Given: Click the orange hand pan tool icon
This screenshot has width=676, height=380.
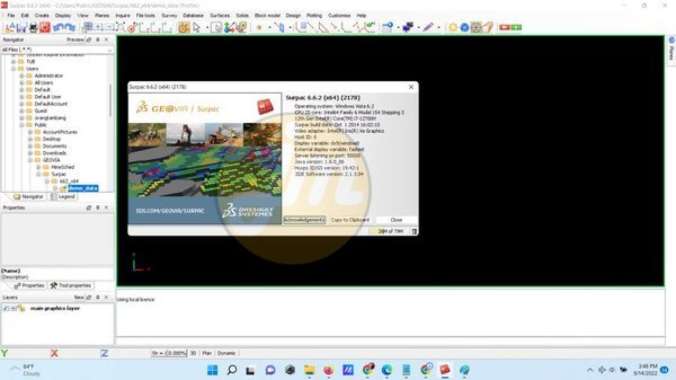Looking at the screenshot, I should coord(184,28).
